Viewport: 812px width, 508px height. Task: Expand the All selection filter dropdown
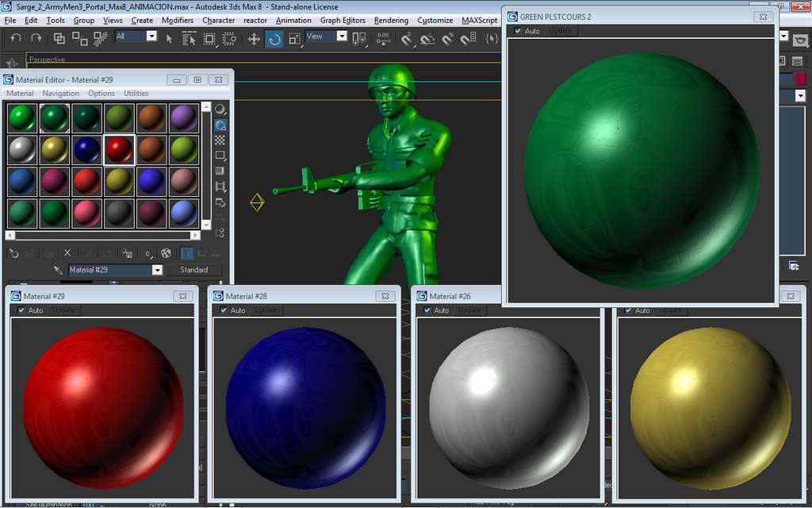(151, 37)
